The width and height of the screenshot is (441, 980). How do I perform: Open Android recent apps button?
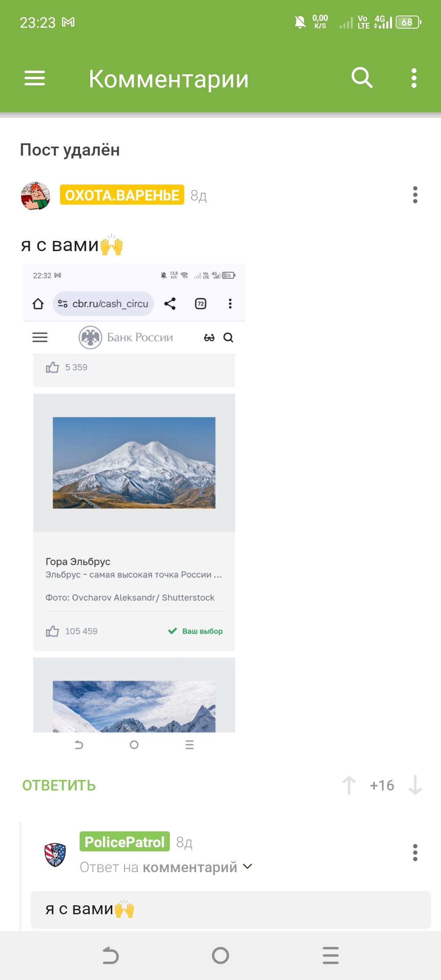click(x=330, y=955)
